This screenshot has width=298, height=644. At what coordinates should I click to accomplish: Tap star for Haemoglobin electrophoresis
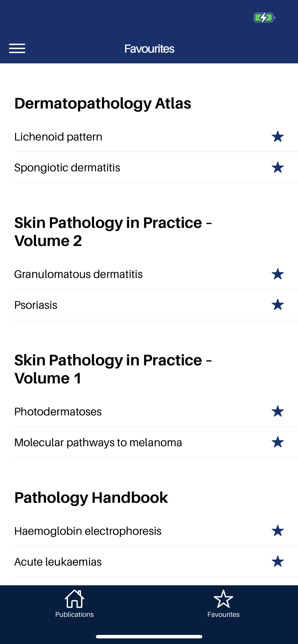click(277, 531)
